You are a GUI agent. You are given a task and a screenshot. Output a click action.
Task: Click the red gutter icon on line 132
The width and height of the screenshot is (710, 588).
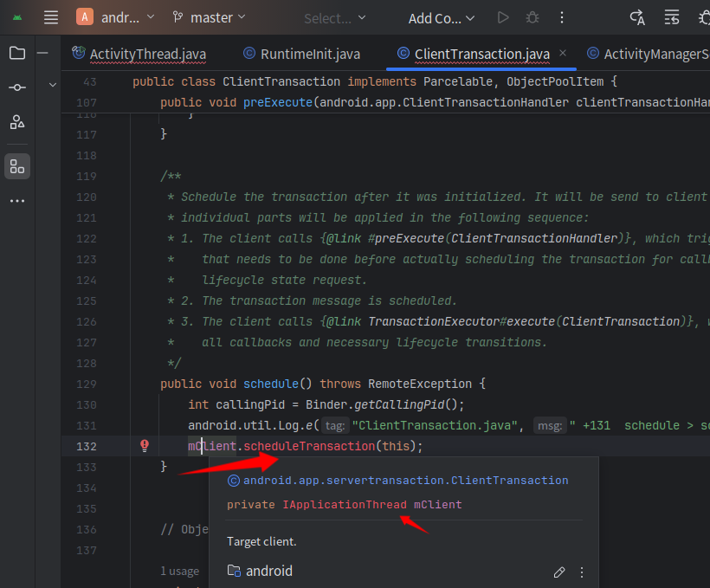[144, 445]
